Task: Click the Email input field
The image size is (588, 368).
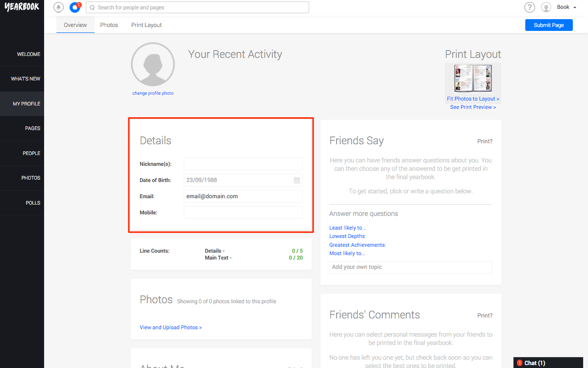Action: coord(243,196)
